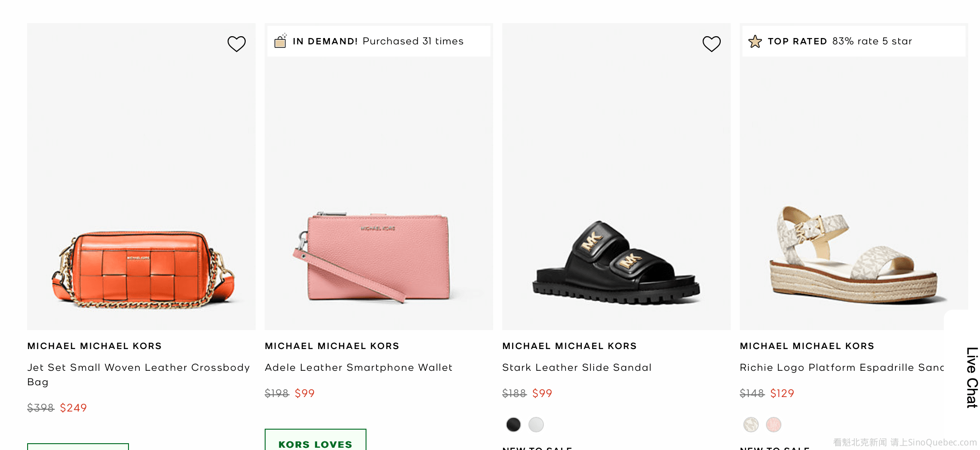Screen dimensions: 980x450
Task: Select the pink swatch for the Richie Espadrille
Action: (774, 425)
